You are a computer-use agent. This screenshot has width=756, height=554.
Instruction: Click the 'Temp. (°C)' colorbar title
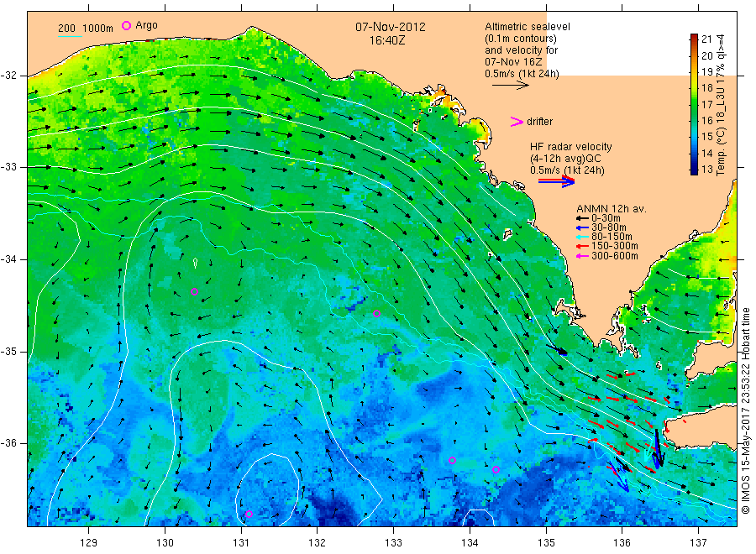point(721,151)
